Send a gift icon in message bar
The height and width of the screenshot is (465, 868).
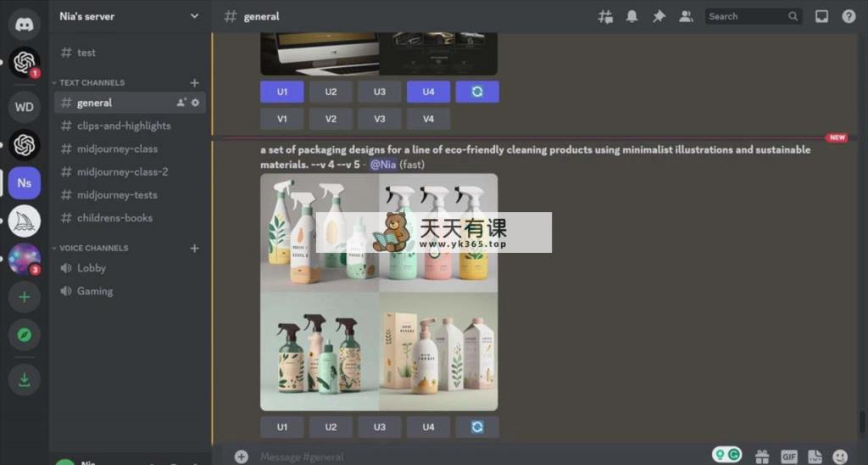(762, 457)
